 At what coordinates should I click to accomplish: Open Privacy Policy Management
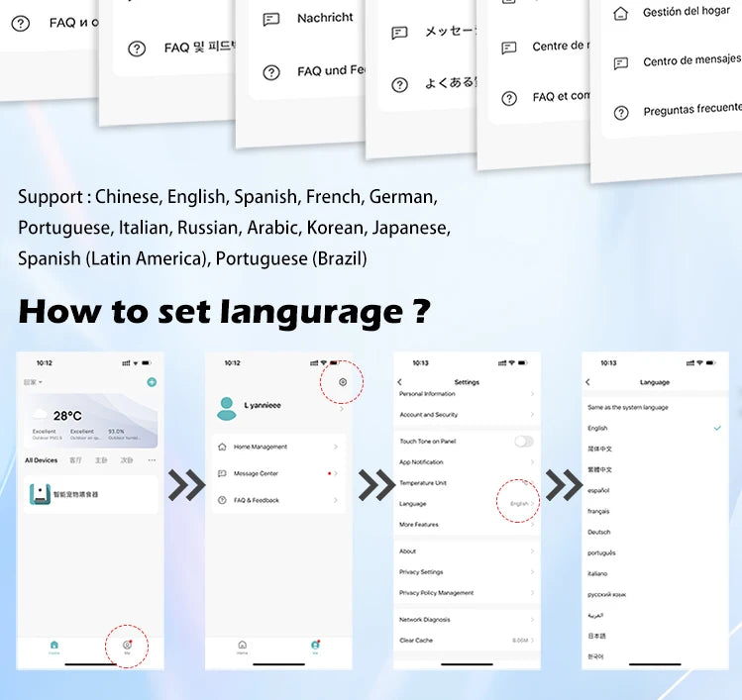(466, 593)
